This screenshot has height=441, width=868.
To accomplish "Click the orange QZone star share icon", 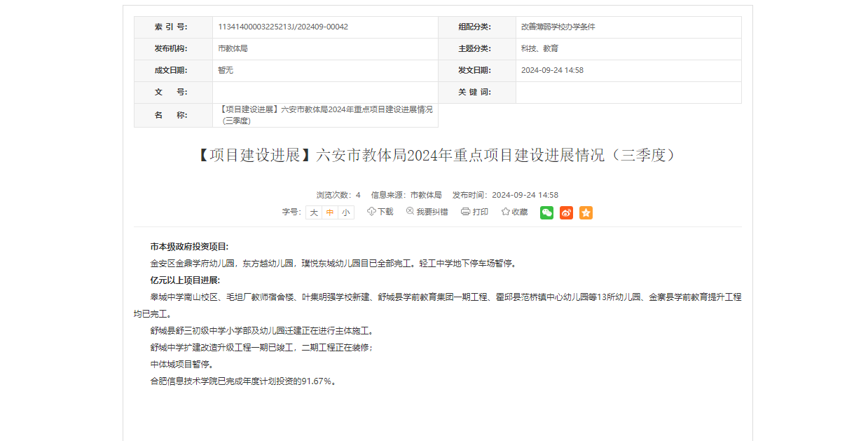I will tap(586, 212).
